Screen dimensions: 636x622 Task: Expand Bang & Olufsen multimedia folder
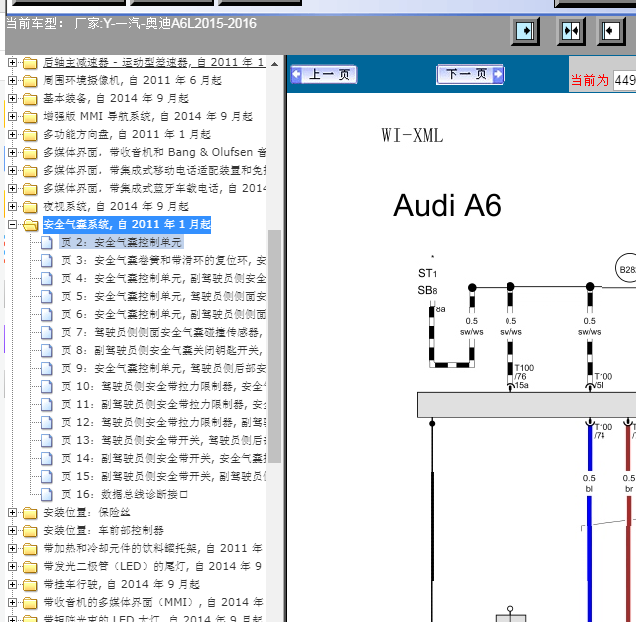(x=13, y=153)
